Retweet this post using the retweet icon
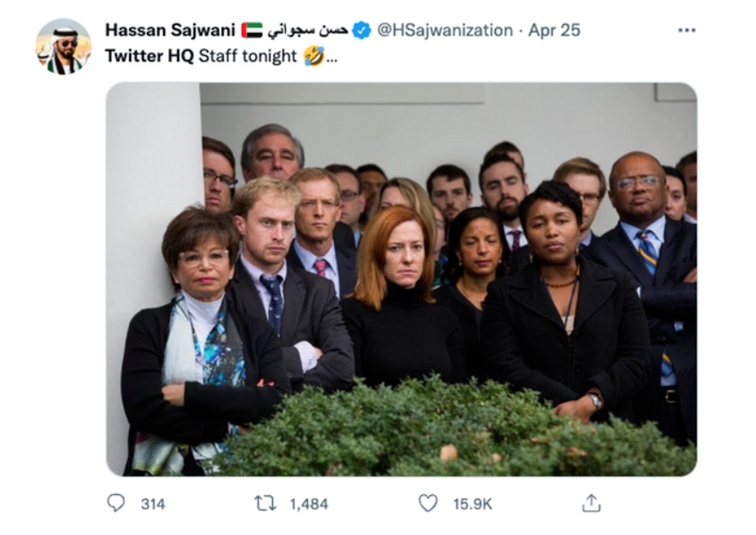Image resolution: width=756 pixels, height=535 pixels. click(264, 504)
